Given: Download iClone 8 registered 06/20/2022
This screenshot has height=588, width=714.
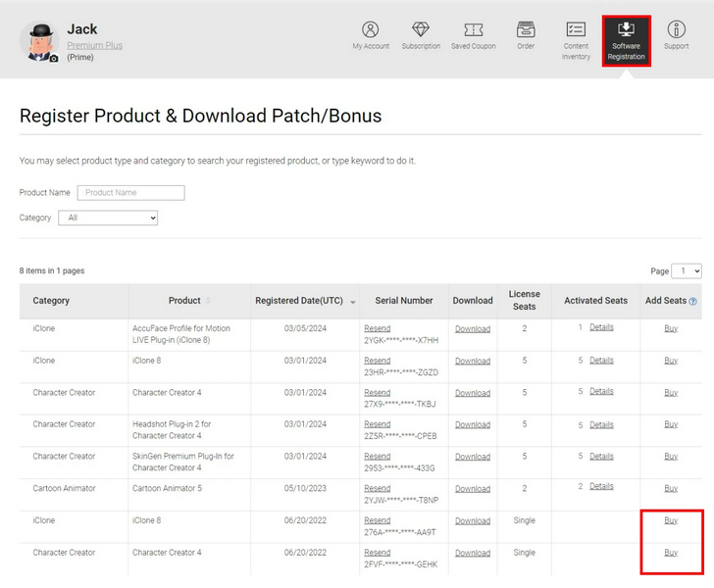Looking at the screenshot, I should pos(473,520).
